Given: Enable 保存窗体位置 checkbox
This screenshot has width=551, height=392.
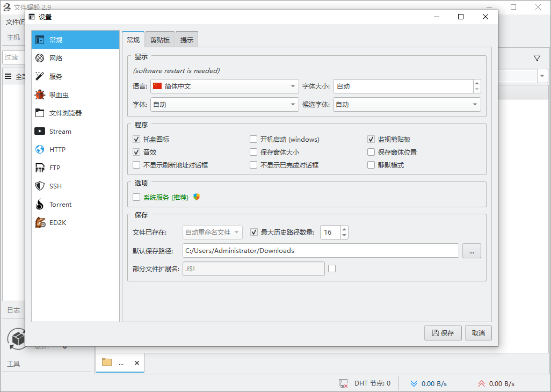Looking at the screenshot, I should coord(371,152).
